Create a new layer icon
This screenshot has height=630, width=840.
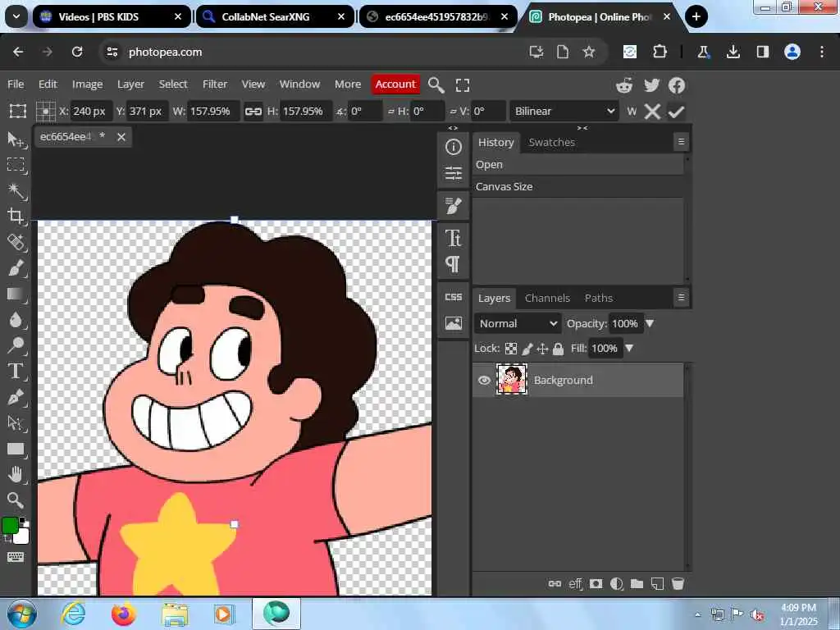657,583
